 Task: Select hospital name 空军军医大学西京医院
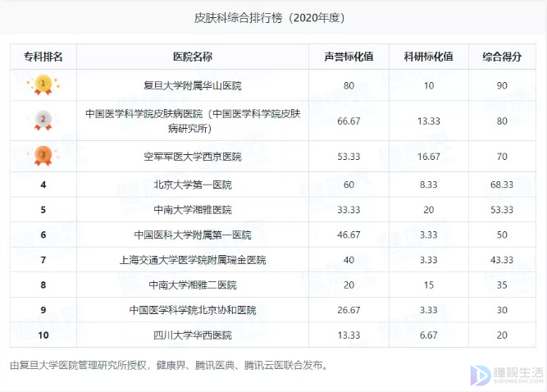(193, 157)
